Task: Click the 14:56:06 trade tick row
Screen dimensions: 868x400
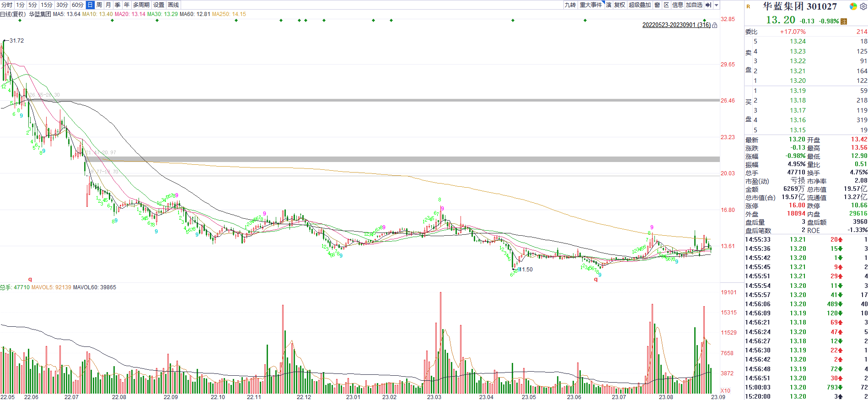Action: click(x=806, y=304)
